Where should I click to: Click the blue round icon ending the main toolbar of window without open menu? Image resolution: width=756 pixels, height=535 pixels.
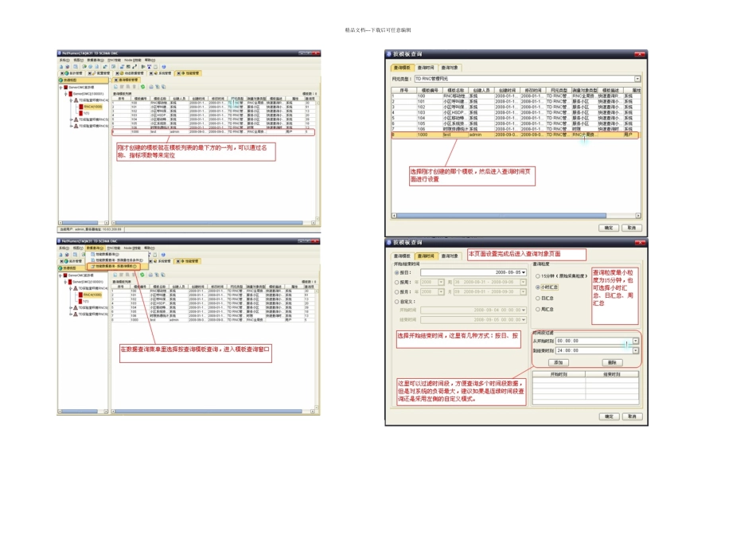point(163,67)
